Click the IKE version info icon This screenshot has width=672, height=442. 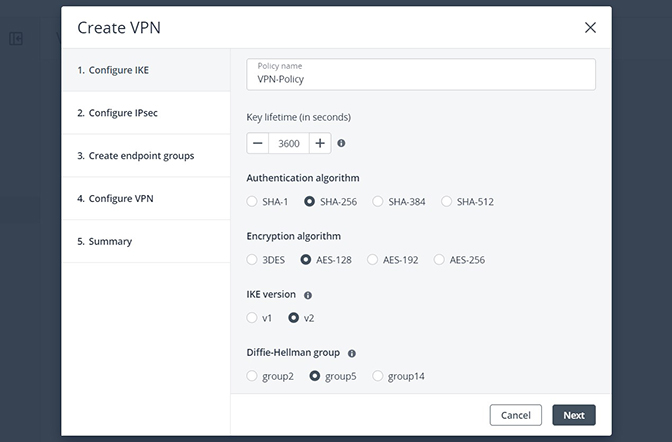(308, 295)
